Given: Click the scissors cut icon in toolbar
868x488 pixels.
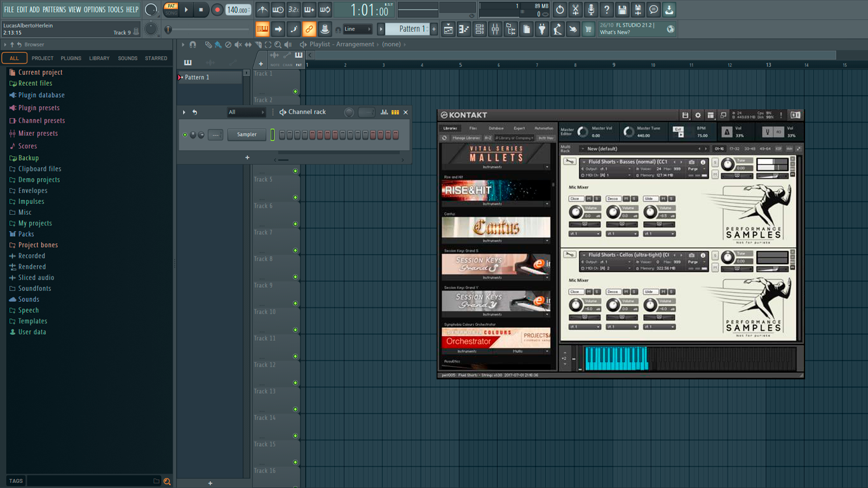Looking at the screenshot, I should (576, 10).
